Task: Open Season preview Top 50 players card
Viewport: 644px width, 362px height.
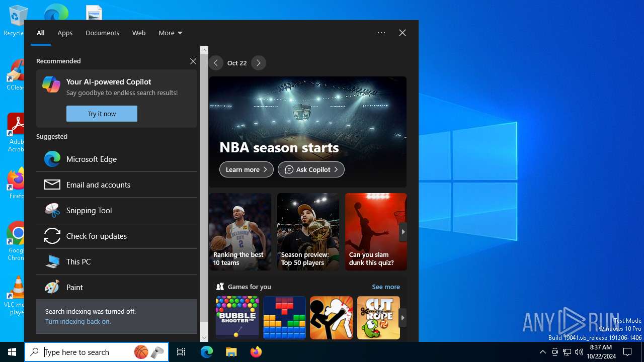Action: pyautogui.click(x=308, y=232)
